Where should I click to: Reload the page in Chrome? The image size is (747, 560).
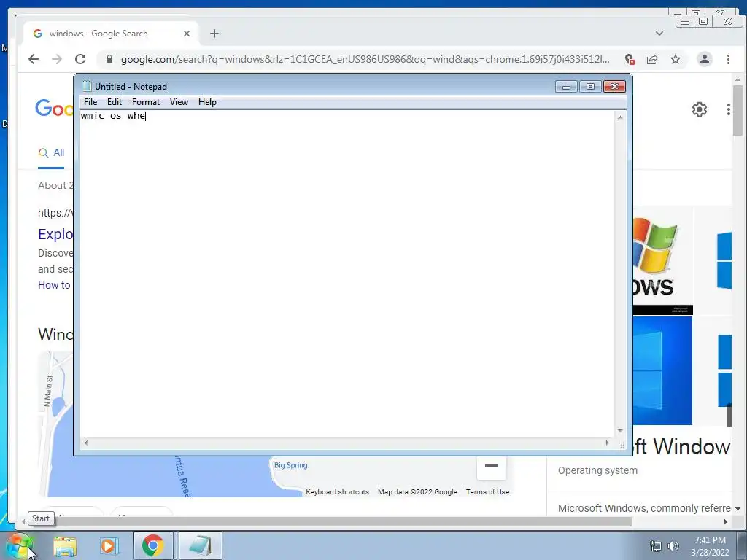pos(80,59)
